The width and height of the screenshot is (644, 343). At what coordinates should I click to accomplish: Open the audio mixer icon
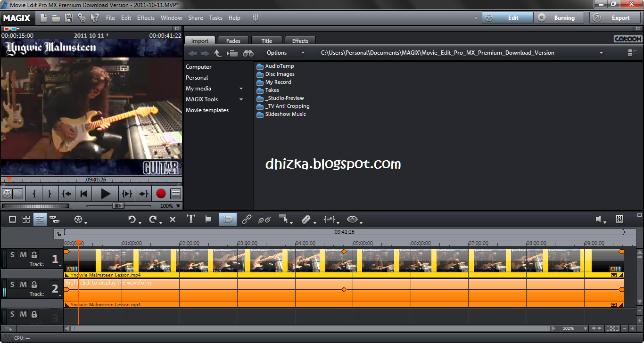click(619, 219)
